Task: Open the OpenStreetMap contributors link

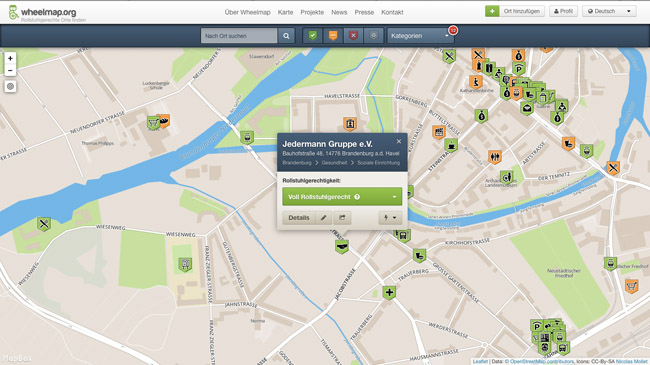Action: pyautogui.click(x=539, y=362)
